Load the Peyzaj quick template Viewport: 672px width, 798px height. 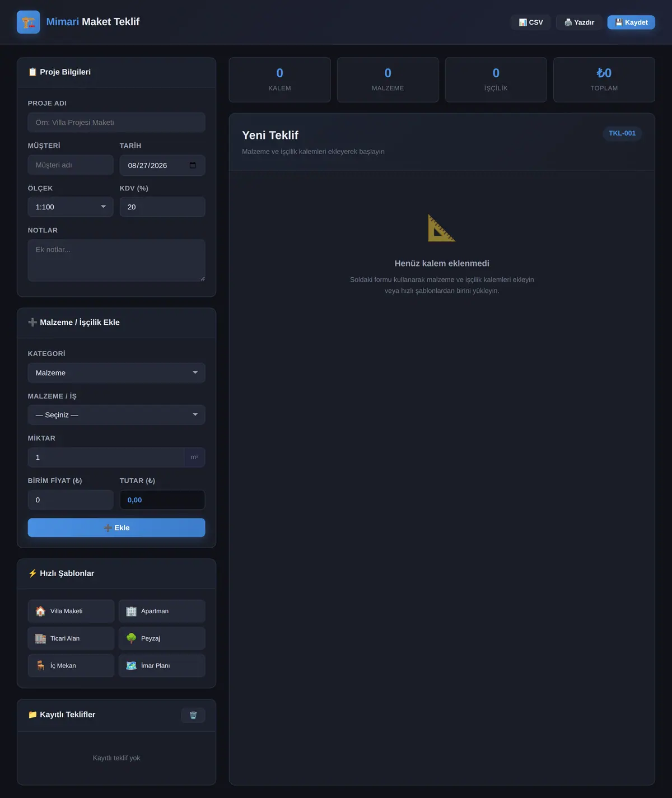coord(162,638)
